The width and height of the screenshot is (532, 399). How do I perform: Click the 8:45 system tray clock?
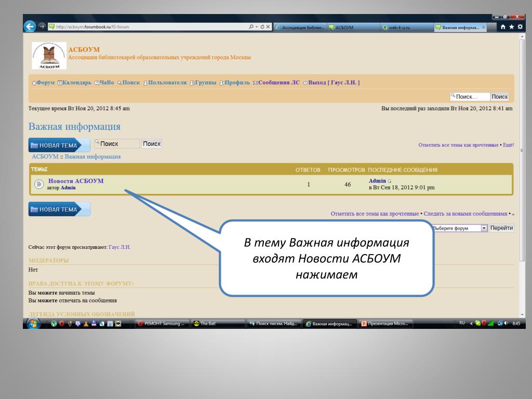point(516,323)
